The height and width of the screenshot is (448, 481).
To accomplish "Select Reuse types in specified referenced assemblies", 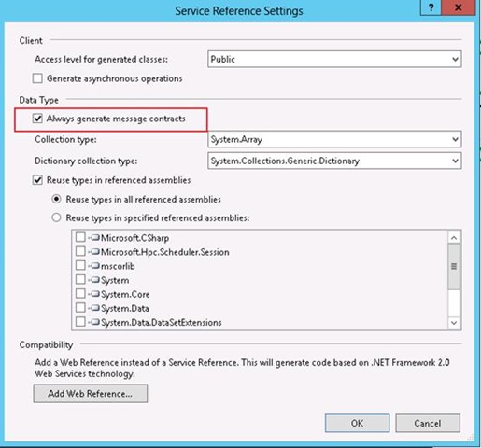I will (x=56, y=217).
